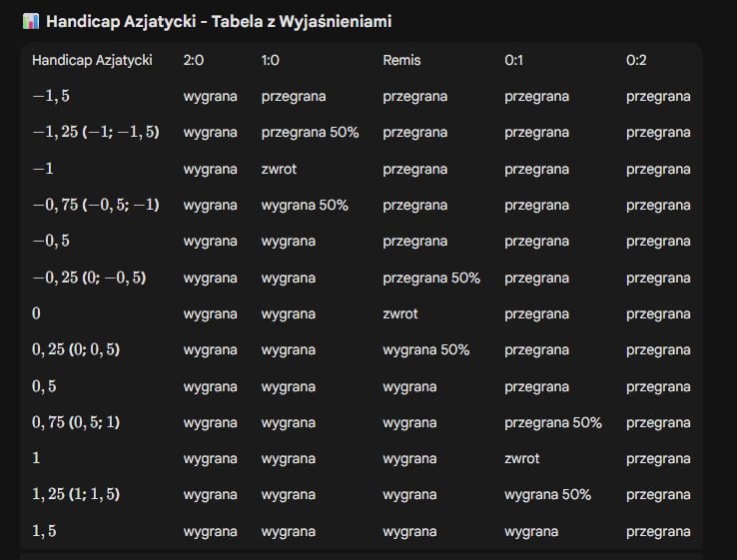Select the "zwrot" cell in the Remis column

[x=400, y=313]
